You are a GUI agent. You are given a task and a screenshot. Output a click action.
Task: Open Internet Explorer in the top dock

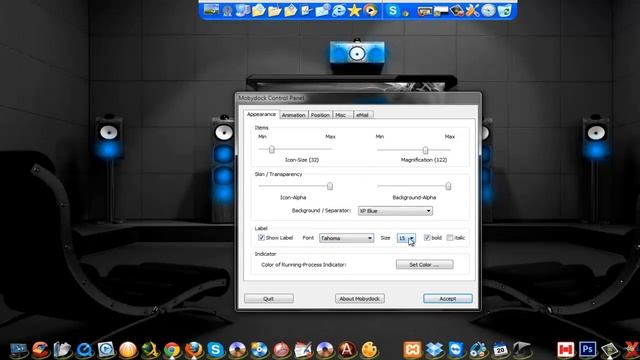tap(338, 11)
